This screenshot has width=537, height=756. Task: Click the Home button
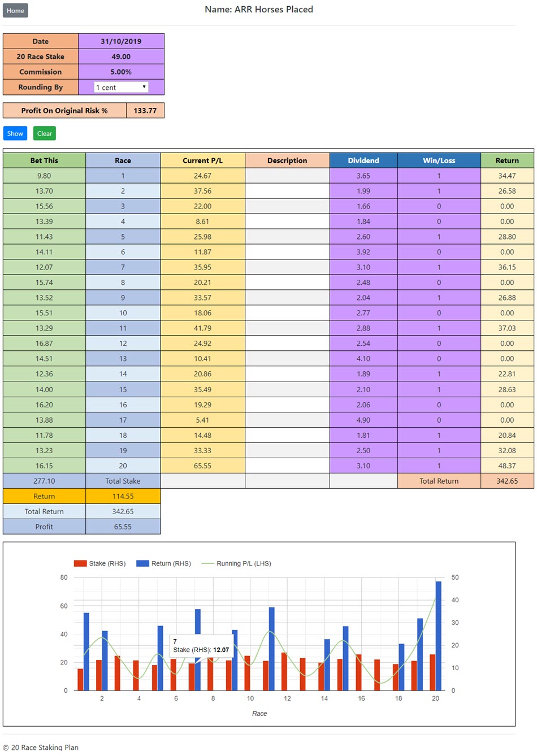point(15,11)
